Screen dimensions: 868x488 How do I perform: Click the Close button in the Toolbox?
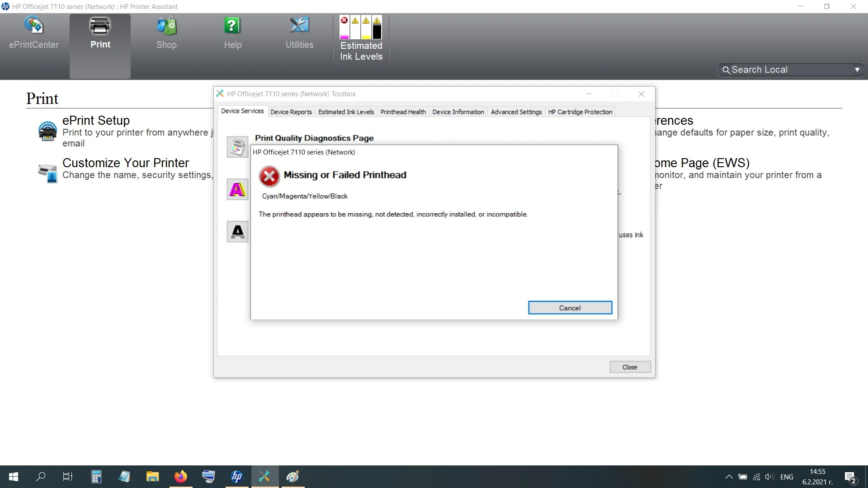click(630, 367)
